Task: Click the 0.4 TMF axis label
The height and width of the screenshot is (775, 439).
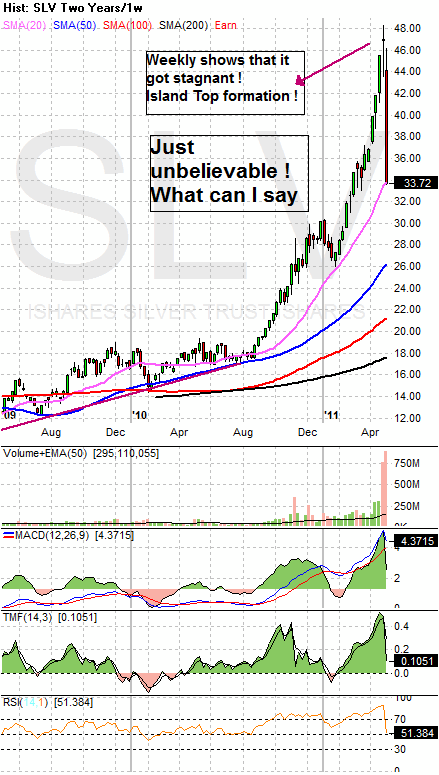Action: tap(402, 627)
